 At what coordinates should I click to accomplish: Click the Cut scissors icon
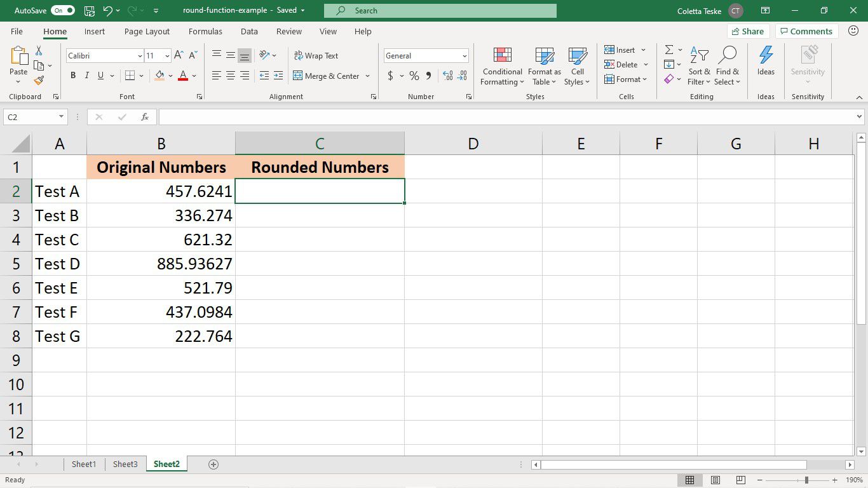pyautogui.click(x=39, y=51)
